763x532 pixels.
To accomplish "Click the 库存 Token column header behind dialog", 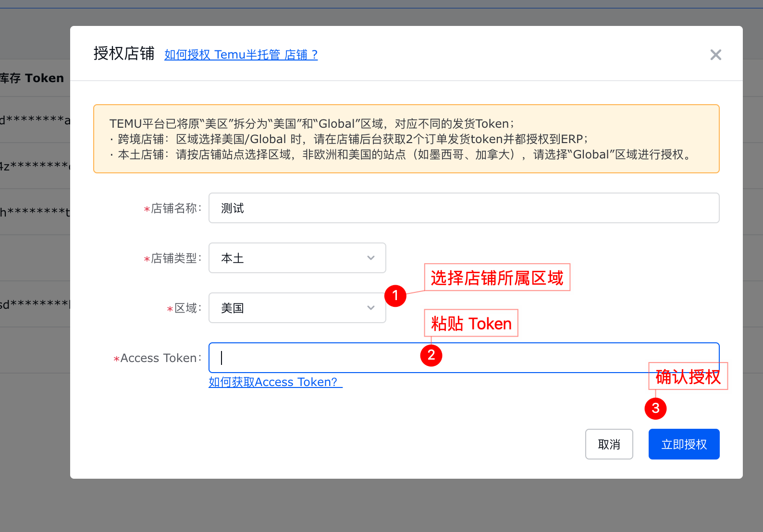I will click(x=32, y=78).
